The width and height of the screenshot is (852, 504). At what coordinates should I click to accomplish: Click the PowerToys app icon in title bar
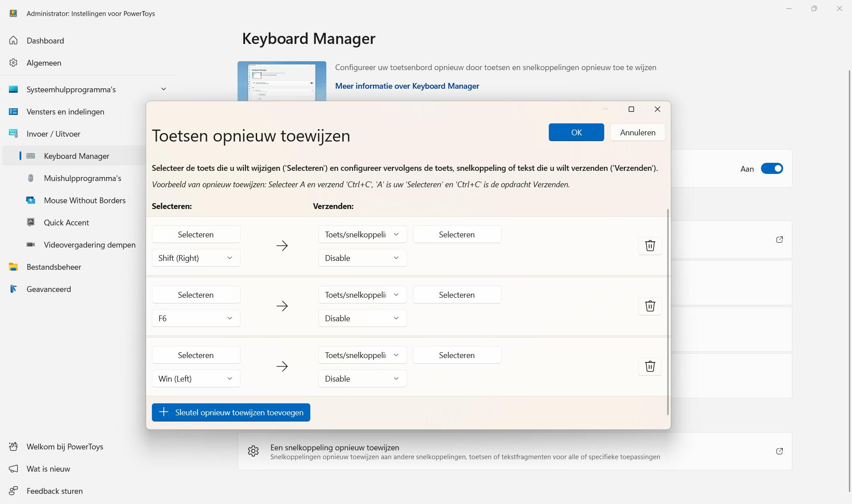[x=13, y=13]
